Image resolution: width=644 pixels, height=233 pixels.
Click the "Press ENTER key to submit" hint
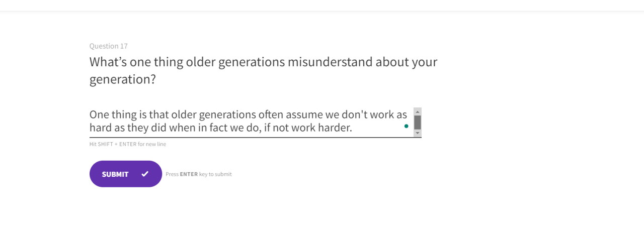199,174
